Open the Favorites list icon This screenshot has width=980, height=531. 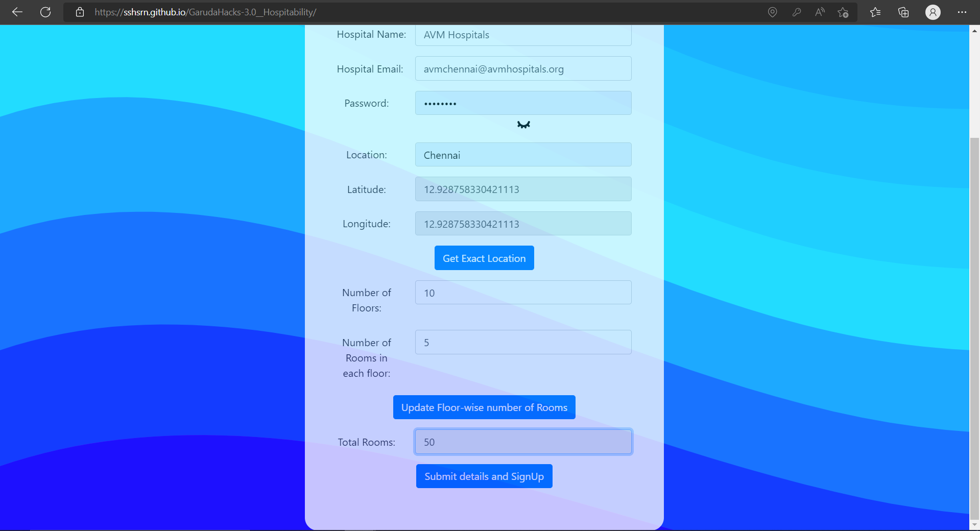[875, 12]
